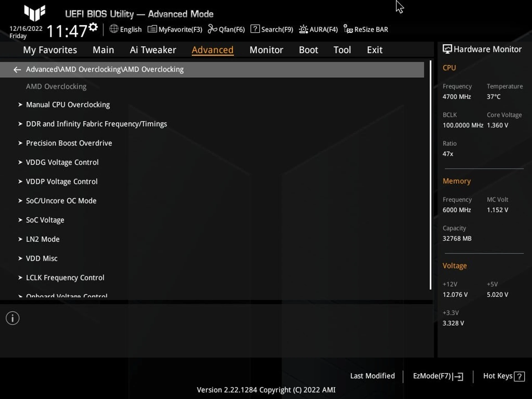Click MC Volt value 1.152 V
Screen dimensions: 532x399
click(x=497, y=210)
